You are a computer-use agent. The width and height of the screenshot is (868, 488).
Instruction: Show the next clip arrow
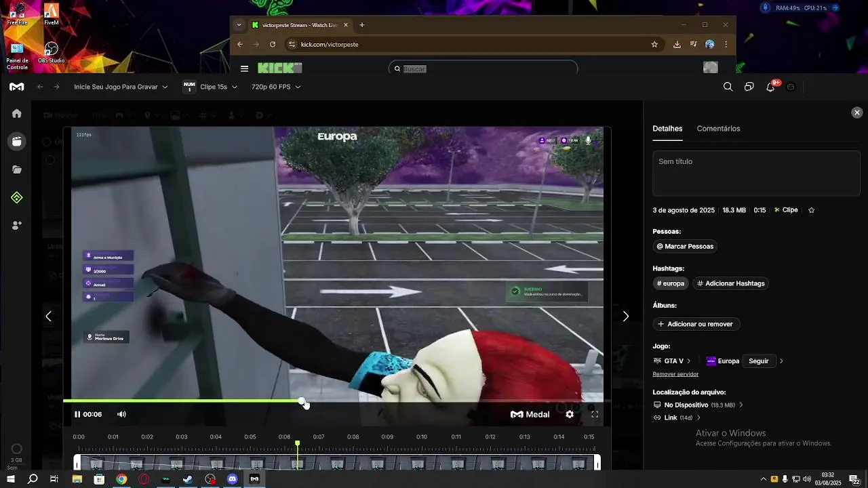(626, 316)
